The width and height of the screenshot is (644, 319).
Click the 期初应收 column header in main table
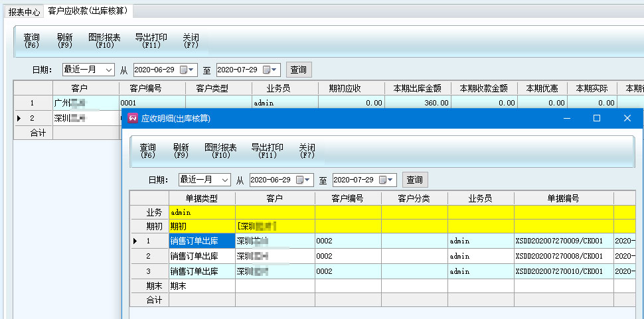[352, 88]
